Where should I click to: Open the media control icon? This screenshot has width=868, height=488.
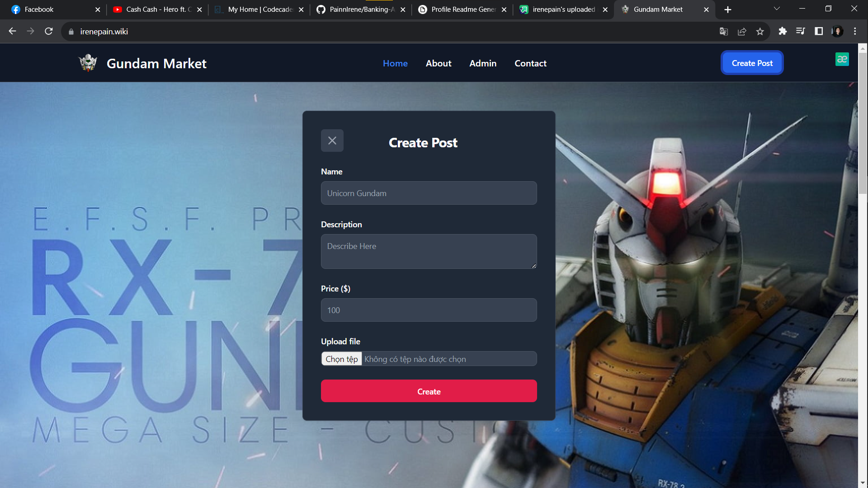(801, 31)
